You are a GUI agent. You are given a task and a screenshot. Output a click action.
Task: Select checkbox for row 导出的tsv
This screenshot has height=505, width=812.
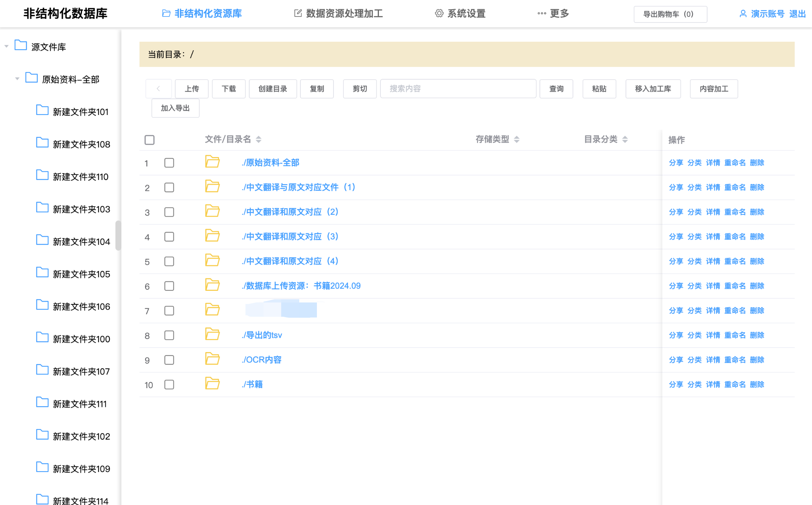click(169, 335)
